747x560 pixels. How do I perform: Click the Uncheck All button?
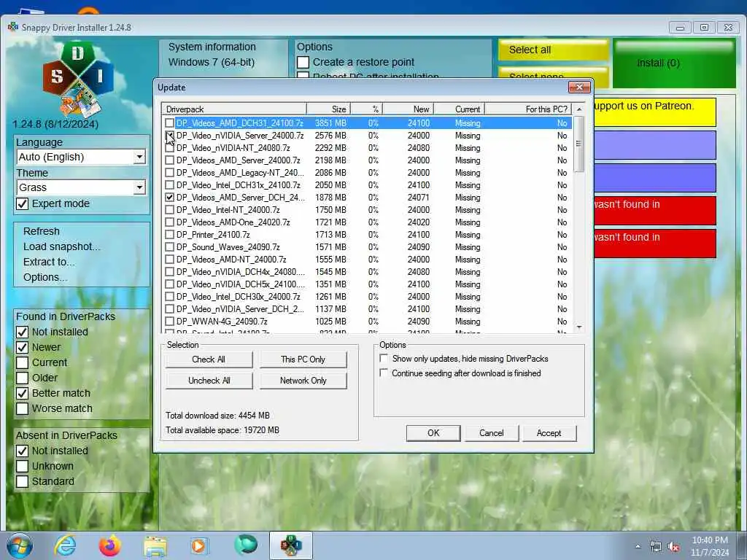[209, 380]
